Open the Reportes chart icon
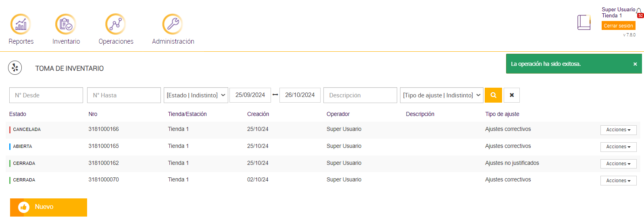644x219 pixels. (x=21, y=24)
